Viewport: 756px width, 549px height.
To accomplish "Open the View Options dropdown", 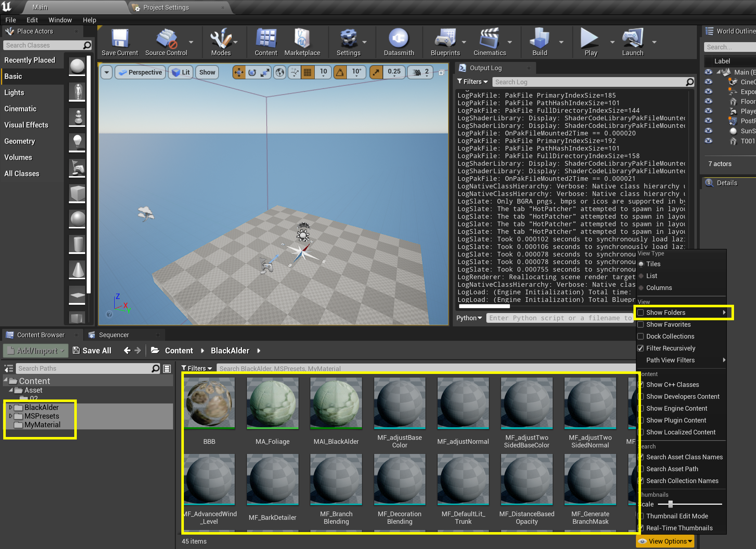I will click(665, 541).
